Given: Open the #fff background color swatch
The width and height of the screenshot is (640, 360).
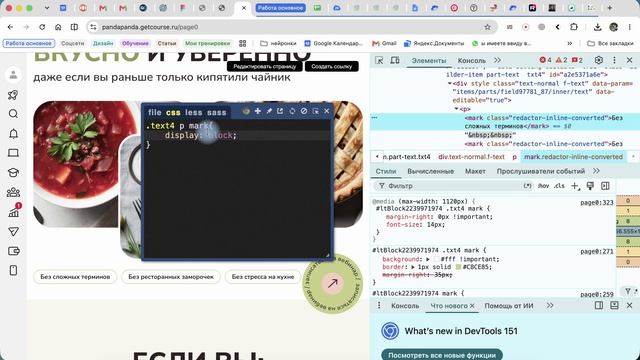Looking at the screenshot, I should tap(436, 259).
